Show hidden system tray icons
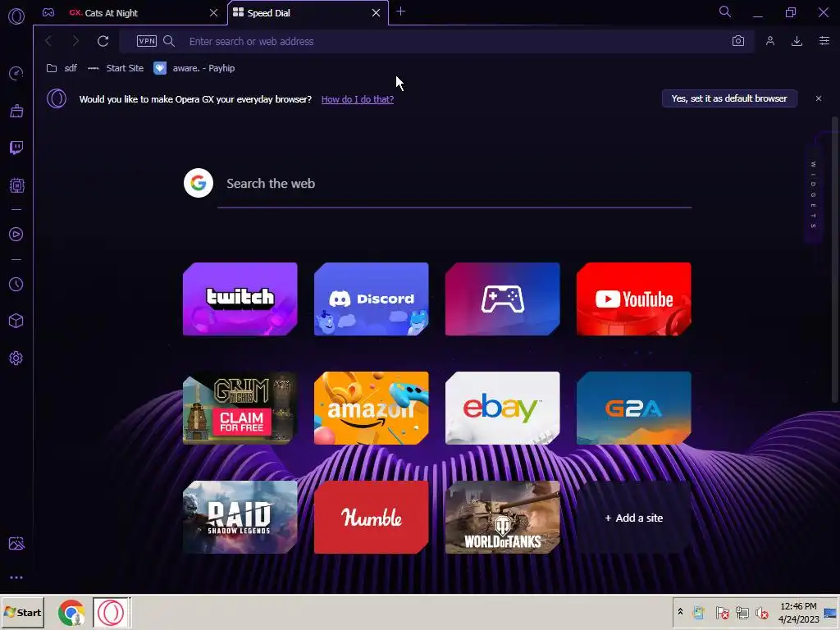The height and width of the screenshot is (630, 840). 680,612
